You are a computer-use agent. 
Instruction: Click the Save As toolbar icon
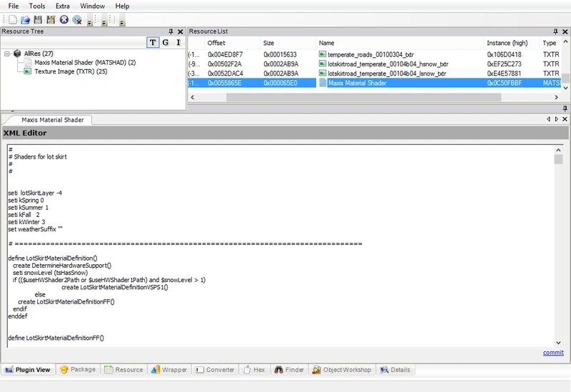coord(51,20)
